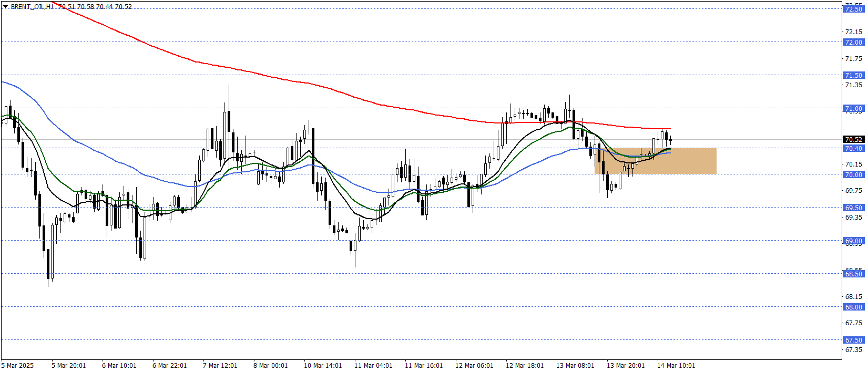Click the 6 Mar 22:01 time label
The height and width of the screenshot is (372, 868).
tap(169, 366)
